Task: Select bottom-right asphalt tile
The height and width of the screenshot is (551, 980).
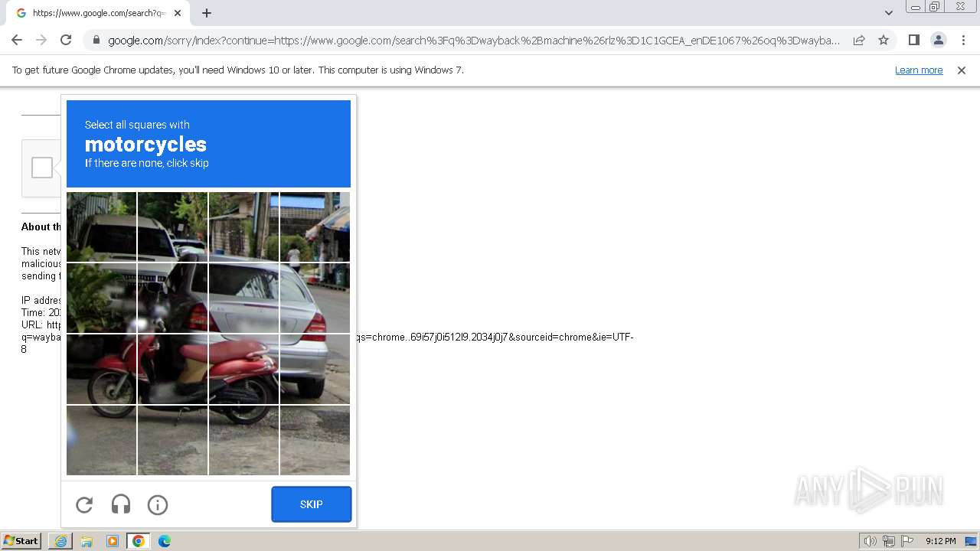Action: 315,440
